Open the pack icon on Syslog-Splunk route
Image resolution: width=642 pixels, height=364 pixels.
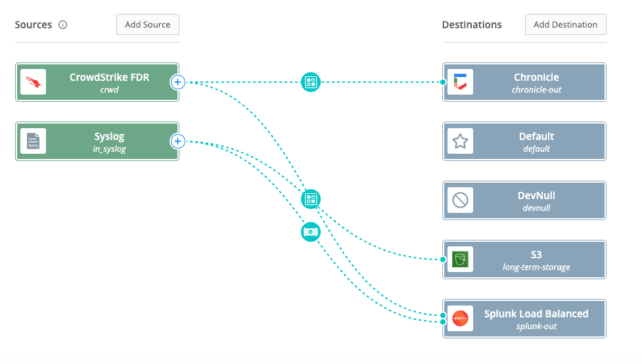click(x=310, y=231)
